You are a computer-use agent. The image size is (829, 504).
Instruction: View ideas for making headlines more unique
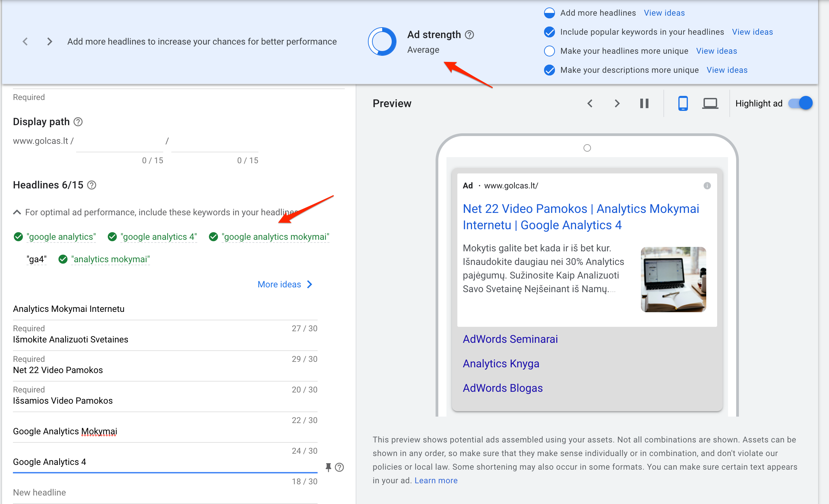tap(716, 51)
